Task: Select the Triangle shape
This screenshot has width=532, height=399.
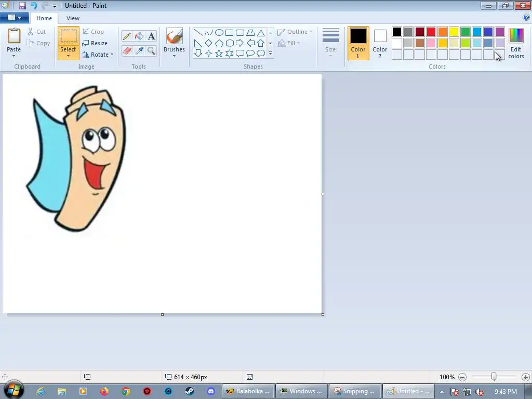Action: (x=261, y=33)
